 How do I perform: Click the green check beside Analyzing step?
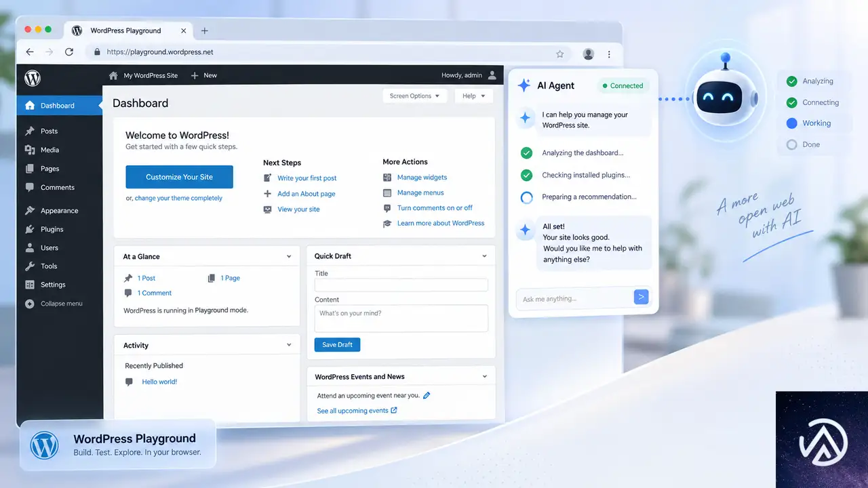pos(791,81)
